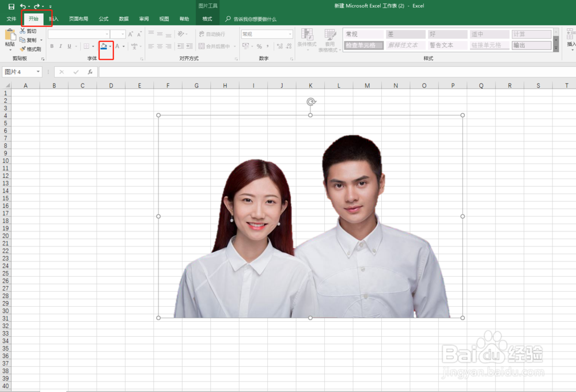The height and width of the screenshot is (392, 576).
Task: Switch to the 帮助 ribbon tab
Action: point(184,19)
